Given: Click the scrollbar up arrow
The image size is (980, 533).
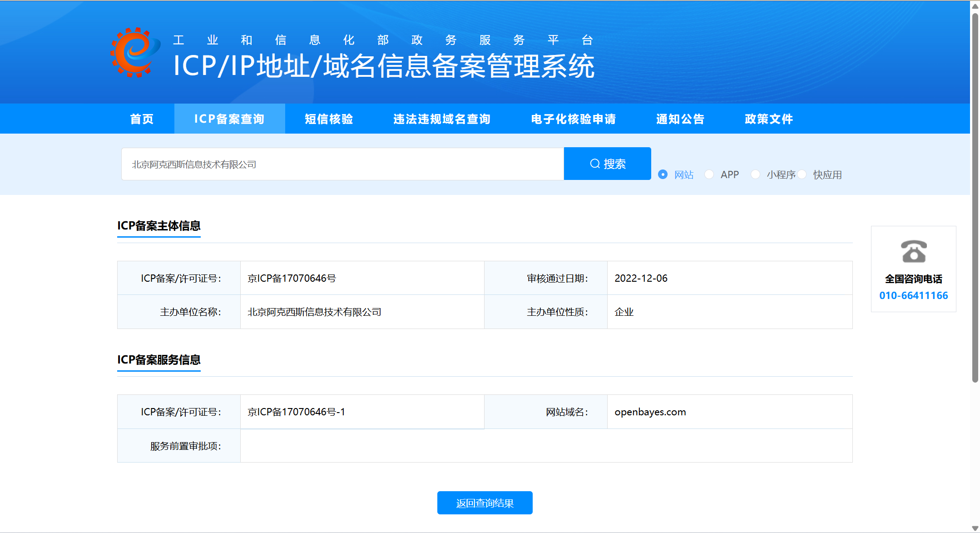Looking at the screenshot, I should pos(975,6).
